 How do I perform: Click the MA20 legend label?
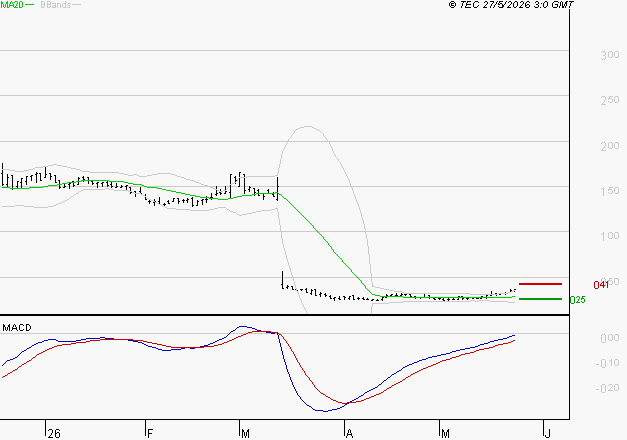(x=12, y=5)
